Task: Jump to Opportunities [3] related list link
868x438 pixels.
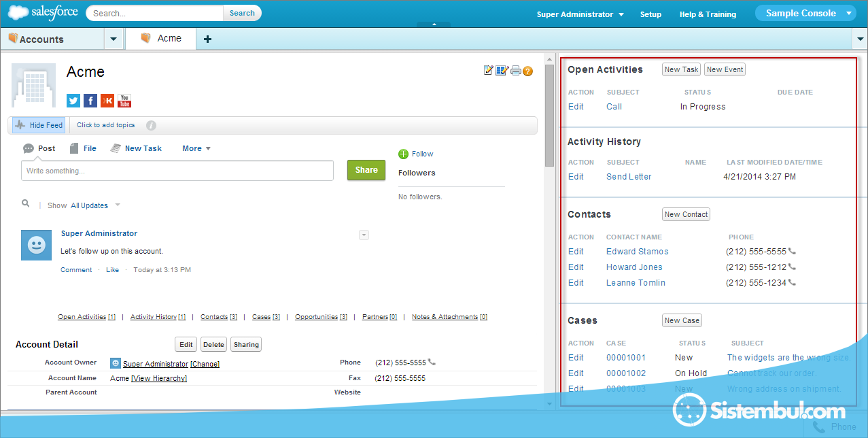Action: (321, 317)
